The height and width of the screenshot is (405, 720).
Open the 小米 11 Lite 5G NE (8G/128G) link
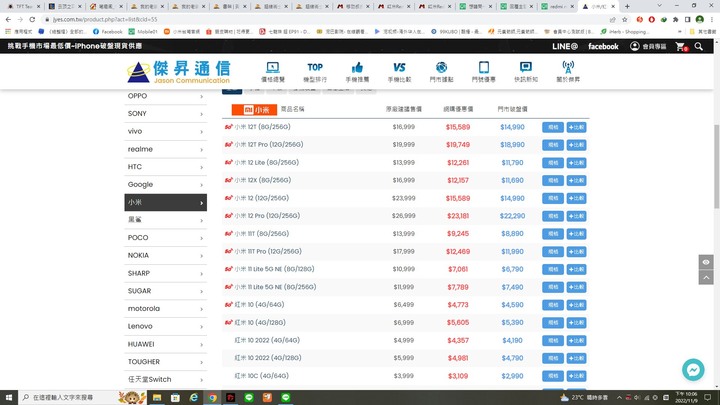coord(275,269)
